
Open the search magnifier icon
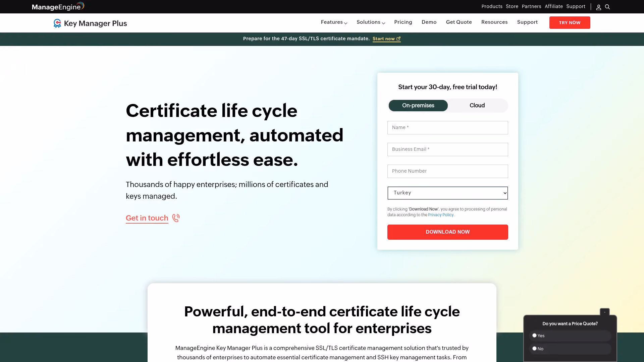607,7
